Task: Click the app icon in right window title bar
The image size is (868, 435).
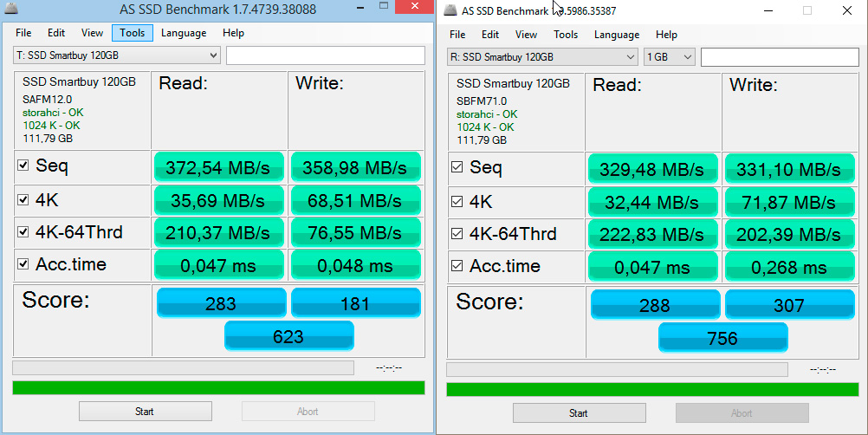Action: [450, 10]
